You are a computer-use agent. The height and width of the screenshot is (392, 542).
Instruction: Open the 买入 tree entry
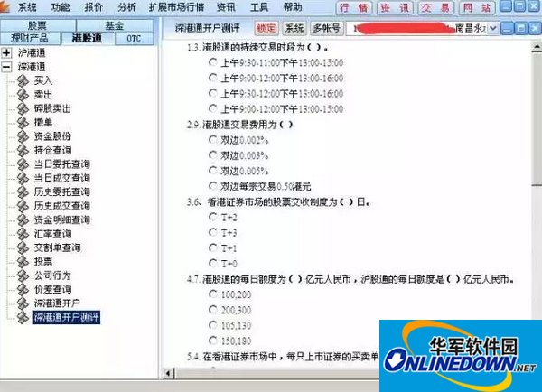[x=42, y=80]
